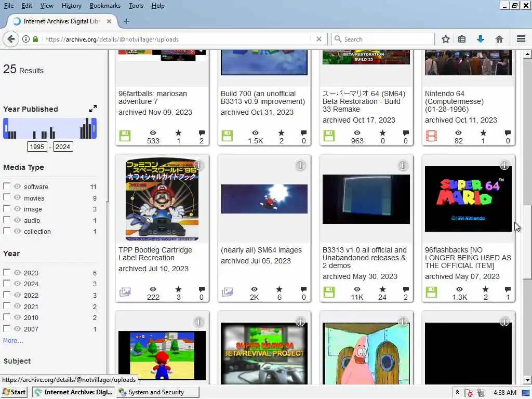Viewport: 532px width, 399px height.
Task: Open Nintendo 64 (Computermesse) title link
Action: click(x=454, y=101)
